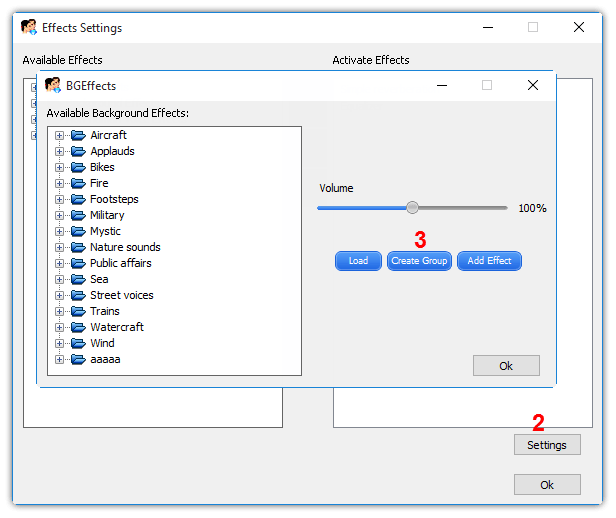Close the Effects Settings window

(x=579, y=27)
